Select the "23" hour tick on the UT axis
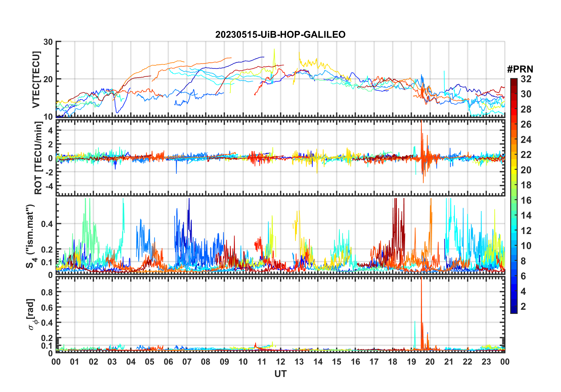Image resolution: width=561 pixels, height=392 pixels. (x=486, y=362)
